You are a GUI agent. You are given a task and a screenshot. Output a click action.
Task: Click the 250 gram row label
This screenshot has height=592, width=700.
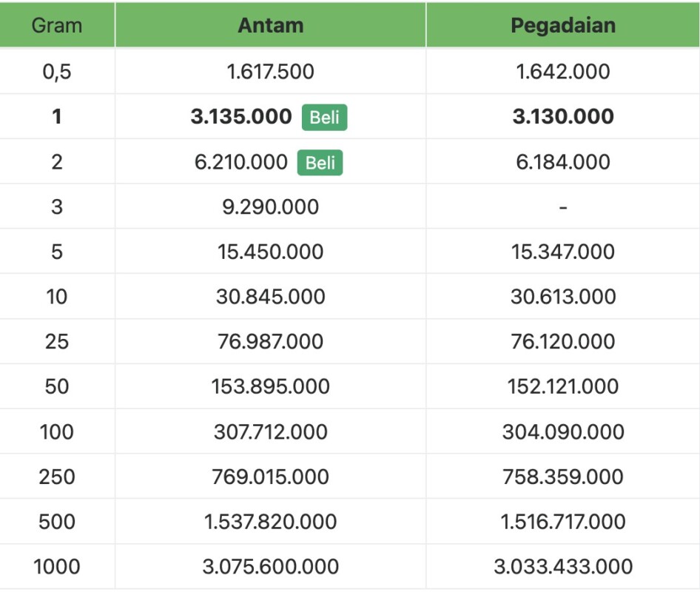tap(57, 477)
